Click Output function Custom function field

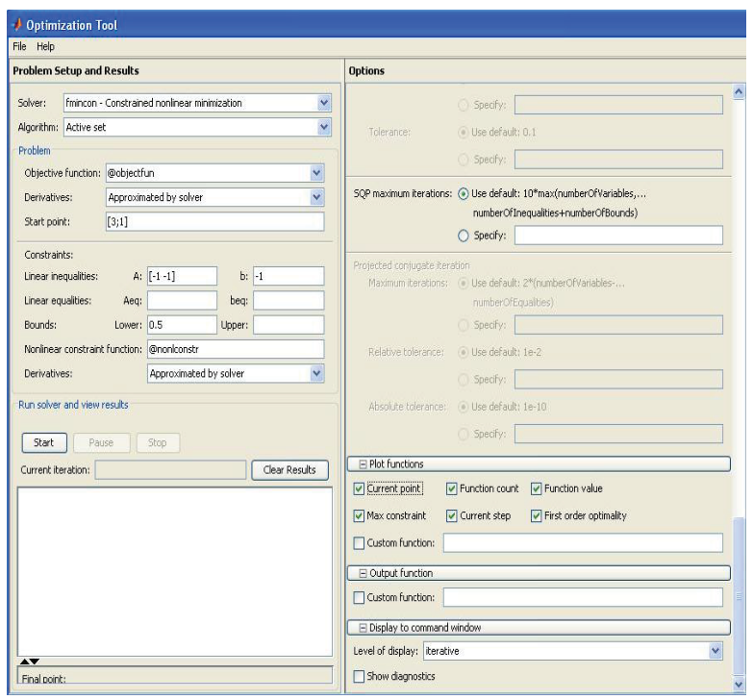coord(583,598)
